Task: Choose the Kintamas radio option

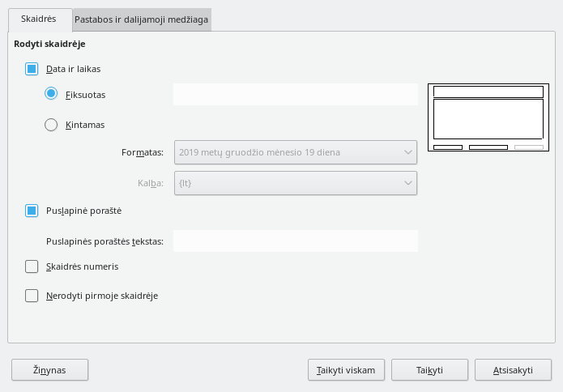Action: coord(51,125)
